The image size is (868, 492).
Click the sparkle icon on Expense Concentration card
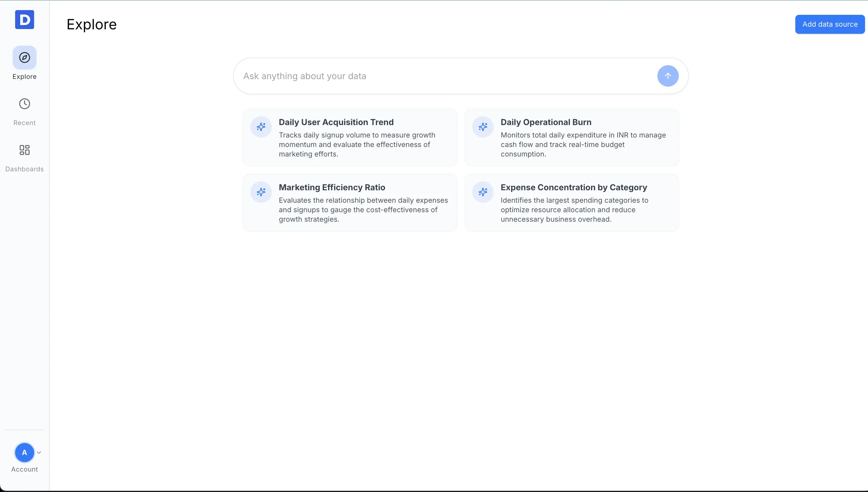483,192
